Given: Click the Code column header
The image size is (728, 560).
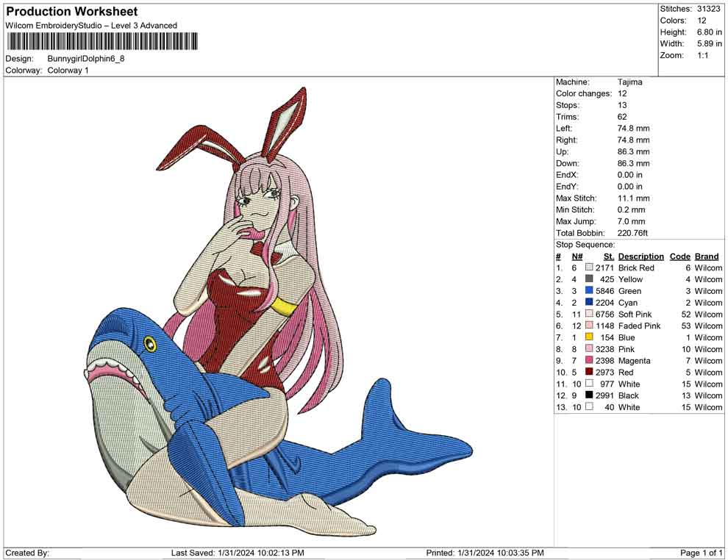Looking at the screenshot, I should coord(680,256).
